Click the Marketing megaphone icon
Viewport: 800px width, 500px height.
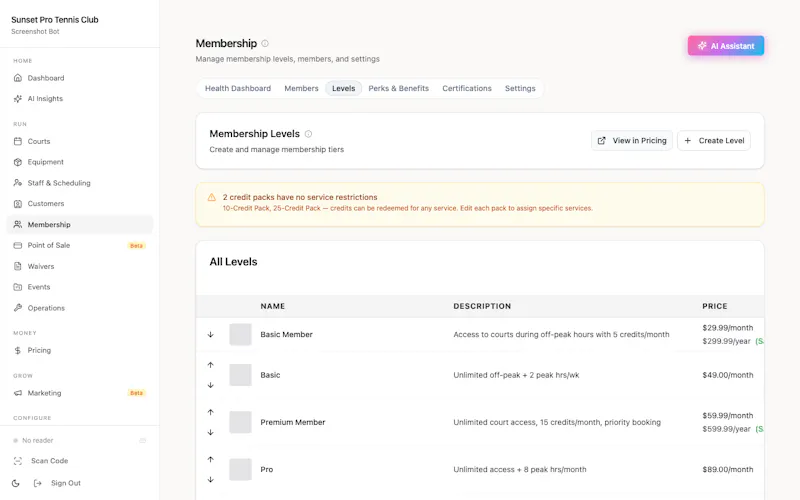pyautogui.click(x=18, y=393)
